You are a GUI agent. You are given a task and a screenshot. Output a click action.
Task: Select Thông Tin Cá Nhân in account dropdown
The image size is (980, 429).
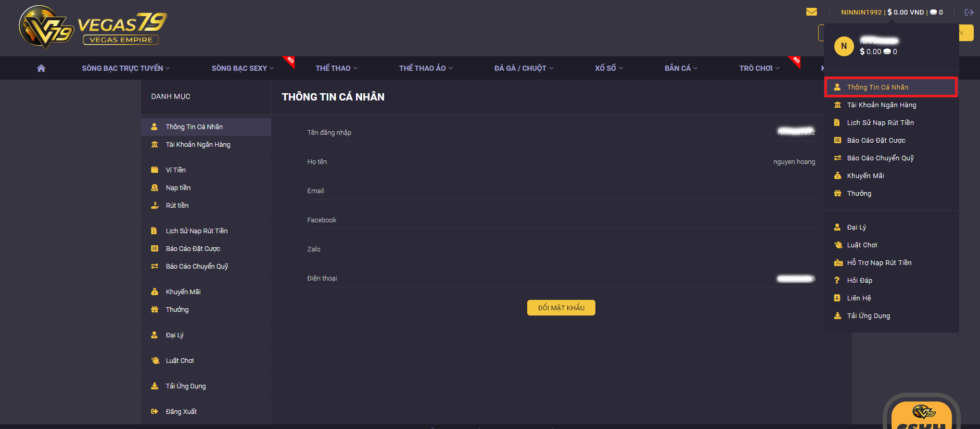point(891,87)
